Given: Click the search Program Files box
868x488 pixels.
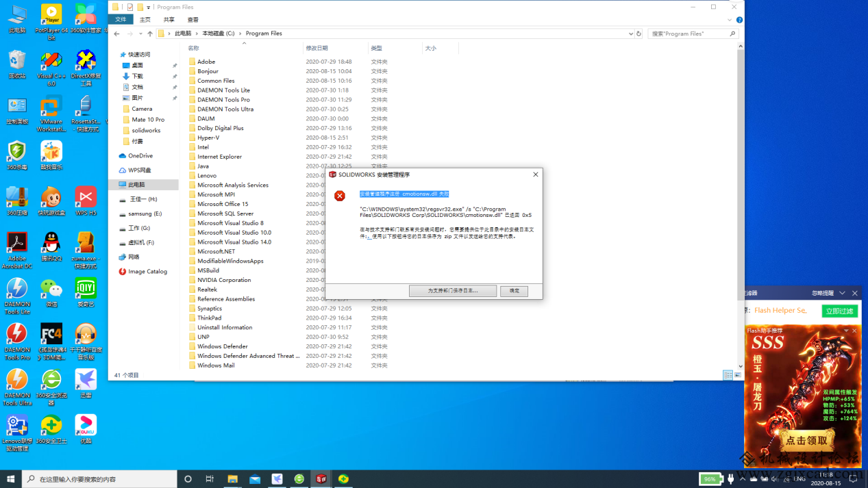Looking at the screenshot, I should 693,34.
